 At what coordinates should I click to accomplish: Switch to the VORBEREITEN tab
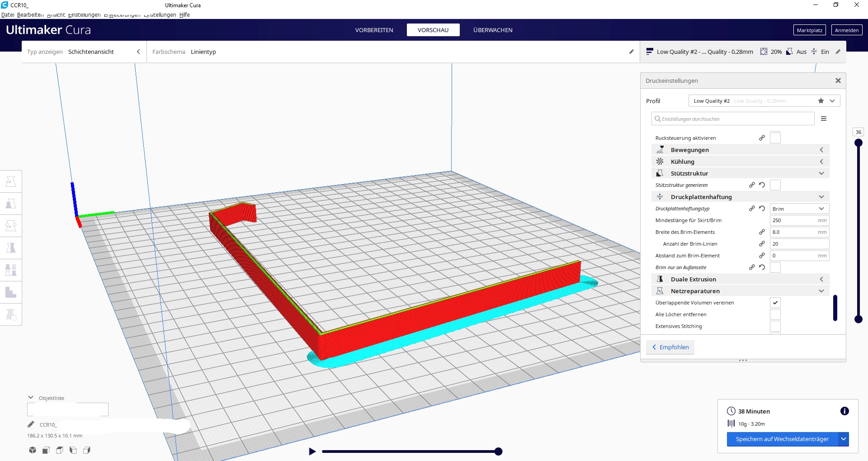coord(374,30)
